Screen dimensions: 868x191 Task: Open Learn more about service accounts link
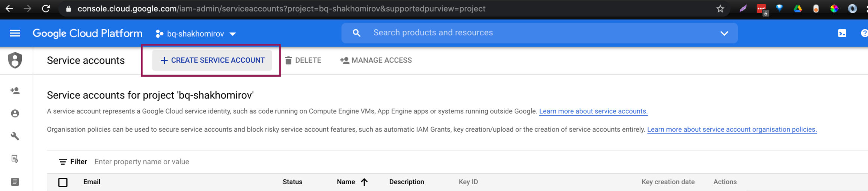[x=593, y=111]
